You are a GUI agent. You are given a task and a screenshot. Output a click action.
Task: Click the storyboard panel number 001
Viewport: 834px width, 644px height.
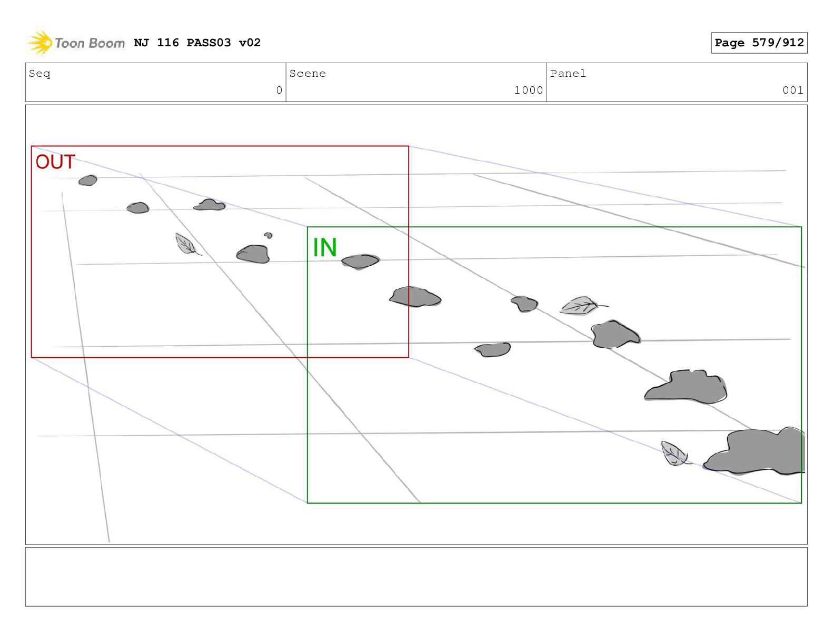pyautogui.click(x=793, y=90)
